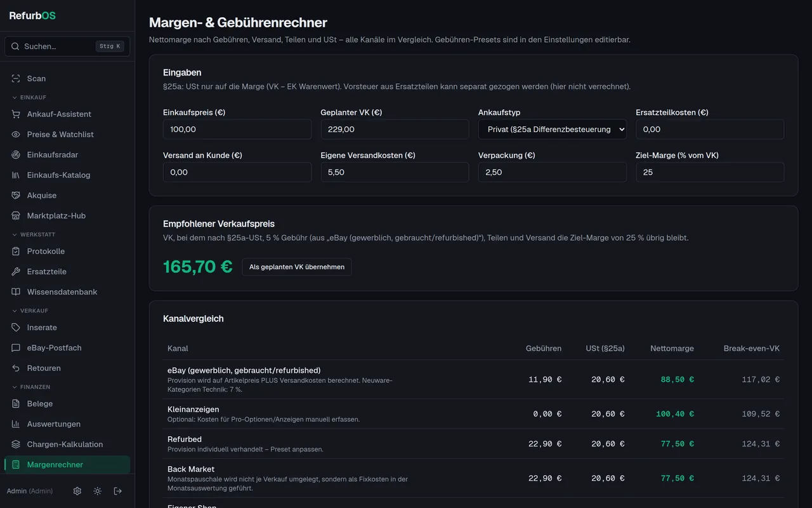Click the eBay Break-even-VK value 117,02 €
The width and height of the screenshot is (812, 508).
(761, 380)
